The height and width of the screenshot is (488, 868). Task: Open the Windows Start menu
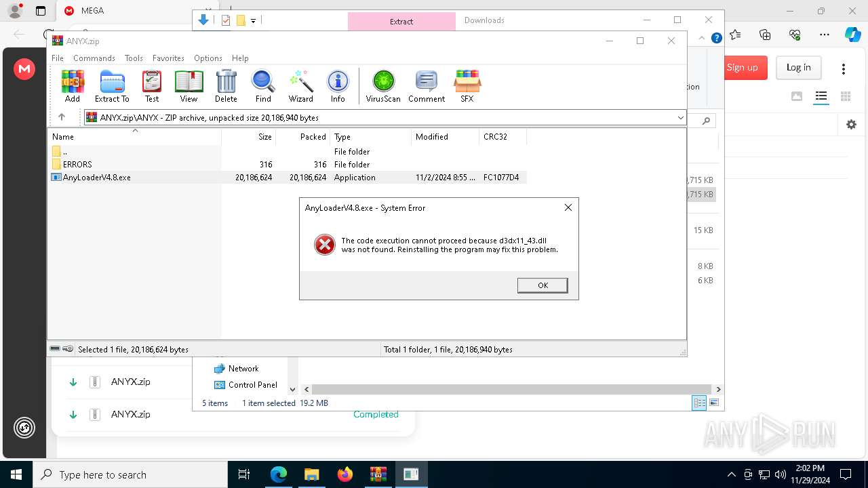[16, 474]
